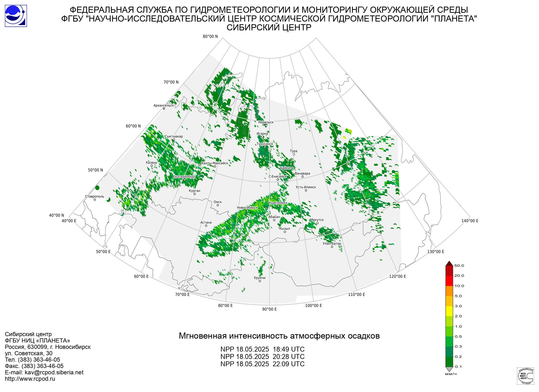Screen dimensions: 539x392
Task: Select the Туруханск city label
Action: tap(265, 144)
